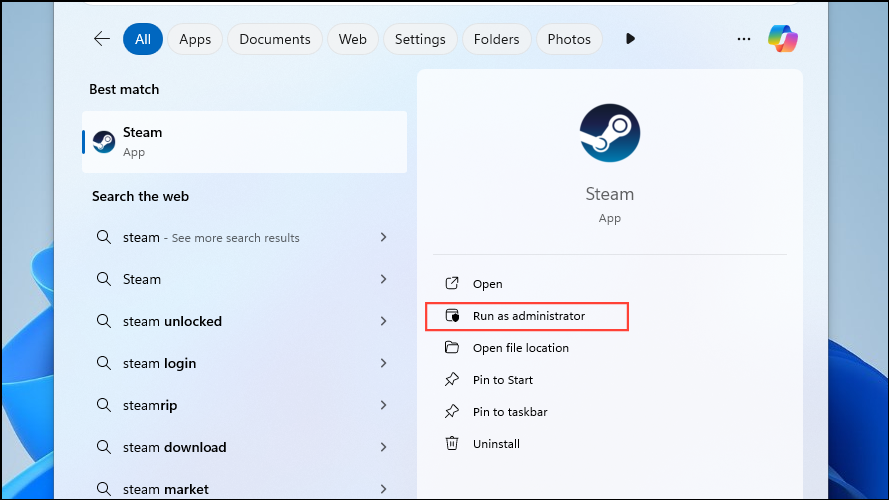Select the Steam App best match result
Image resolution: width=889 pixels, height=500 pixels.
[244, 142]
